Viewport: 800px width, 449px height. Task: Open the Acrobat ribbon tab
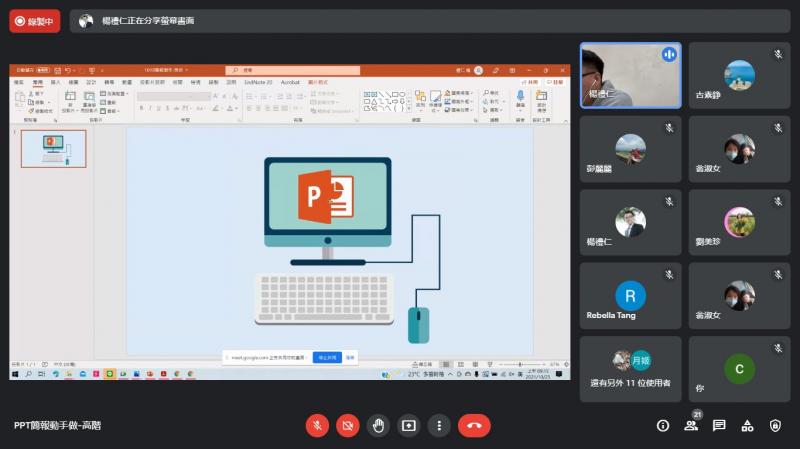tap(291, 82)
